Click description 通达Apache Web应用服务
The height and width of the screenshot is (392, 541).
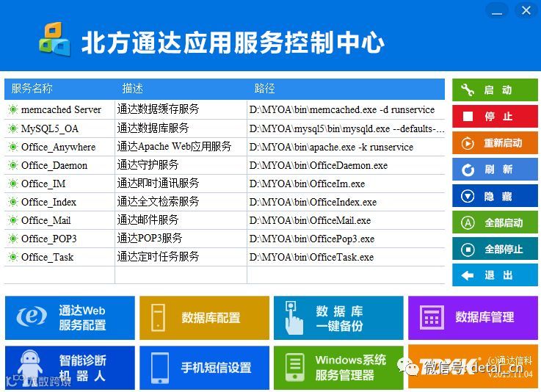(174, 146)
